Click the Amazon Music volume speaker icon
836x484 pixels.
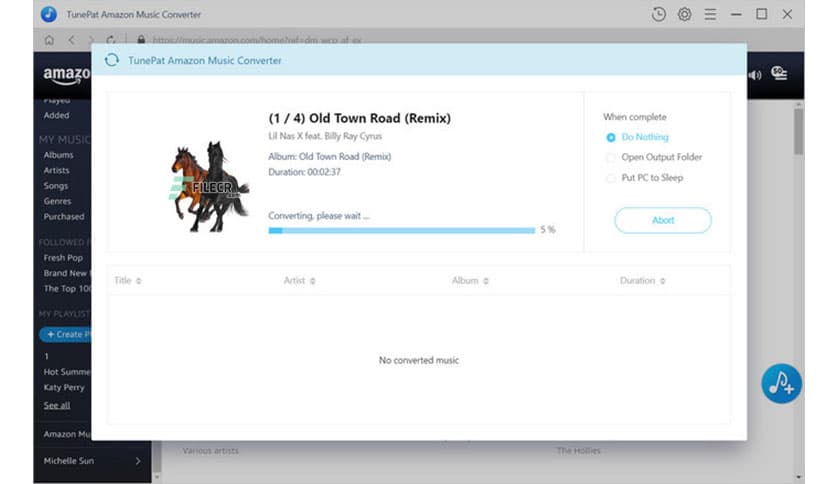755,75
